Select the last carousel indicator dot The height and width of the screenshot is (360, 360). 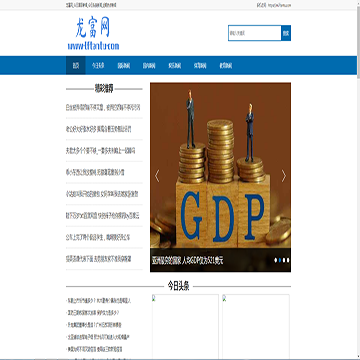coord(288,260)
